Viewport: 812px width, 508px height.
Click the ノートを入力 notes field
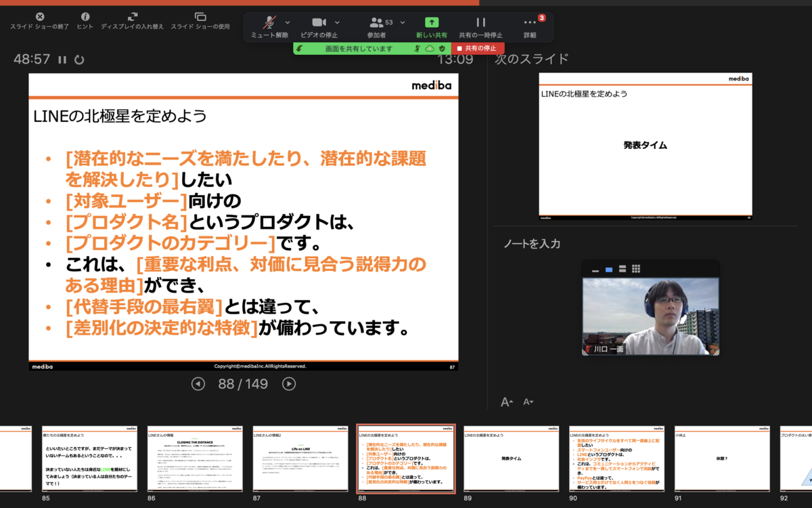coord(533,244)
